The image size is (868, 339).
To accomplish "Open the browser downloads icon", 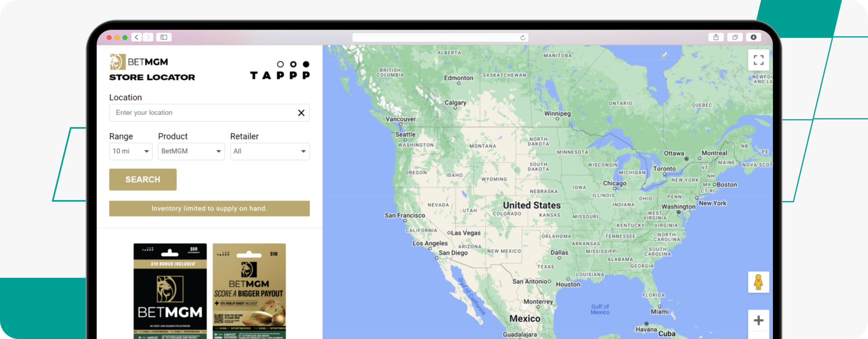I will (x=754, y=37).
